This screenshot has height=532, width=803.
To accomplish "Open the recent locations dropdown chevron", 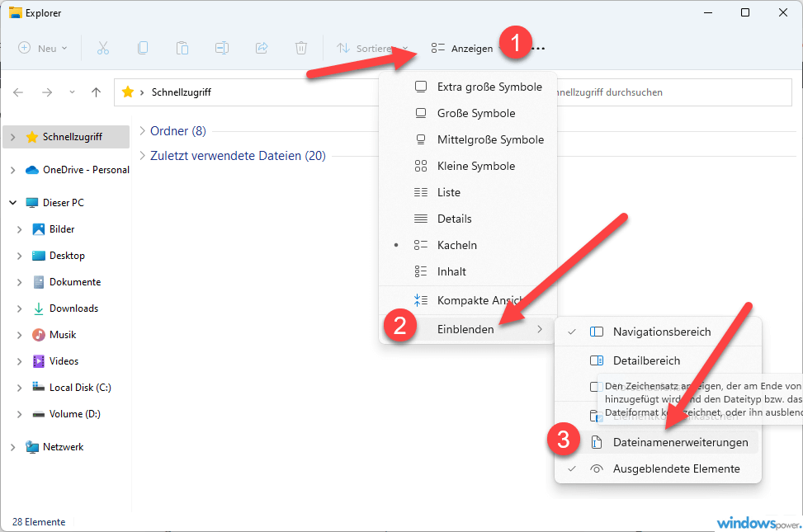I will [x=72, y=92].
